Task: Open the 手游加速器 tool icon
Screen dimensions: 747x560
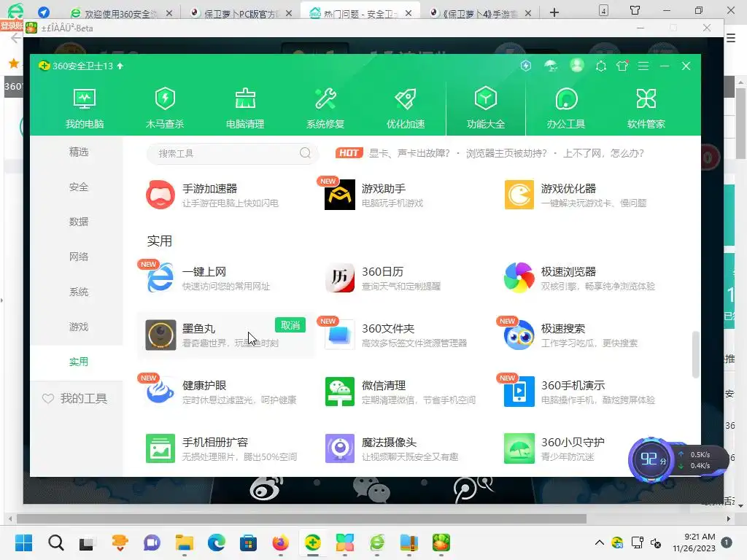Action: [160, 194]
